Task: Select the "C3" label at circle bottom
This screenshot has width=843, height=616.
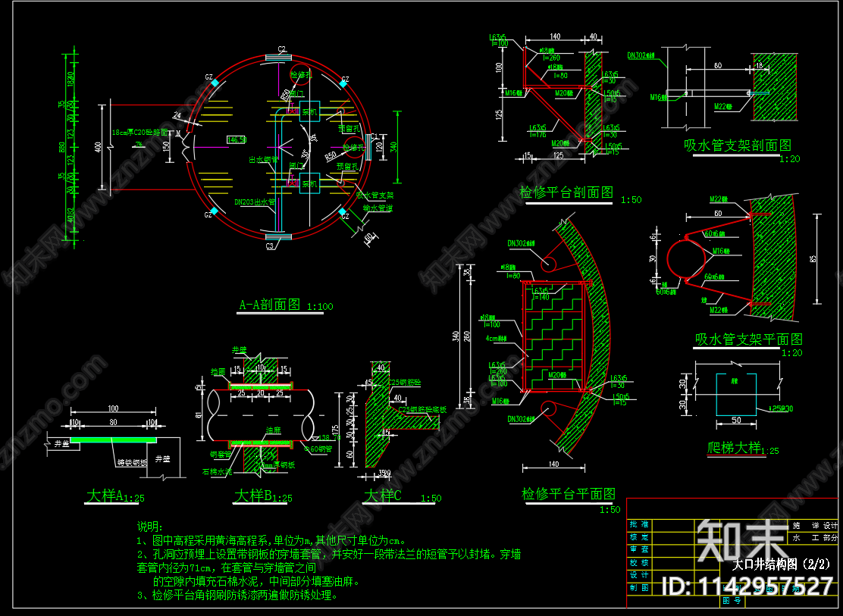Action: pyautogui.click(x=270, y=246)
